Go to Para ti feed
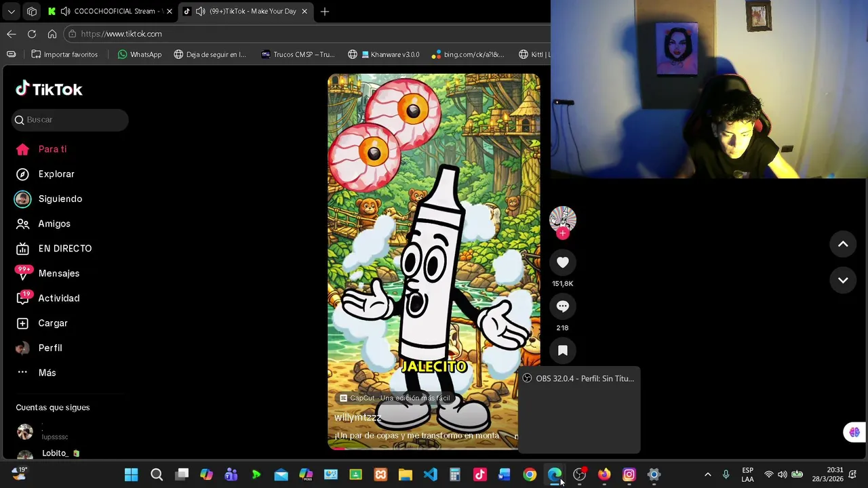868x488 pixels. coord(41,149)
